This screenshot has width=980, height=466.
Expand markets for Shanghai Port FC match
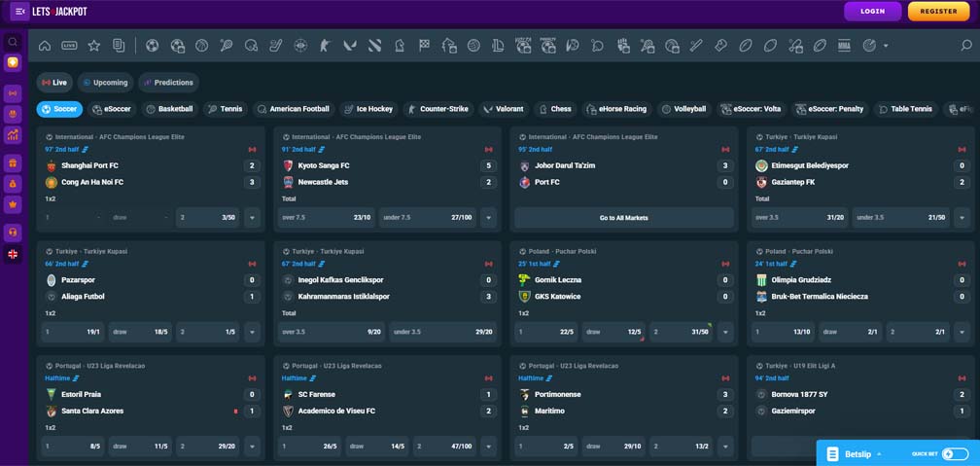tap(253, 218)
